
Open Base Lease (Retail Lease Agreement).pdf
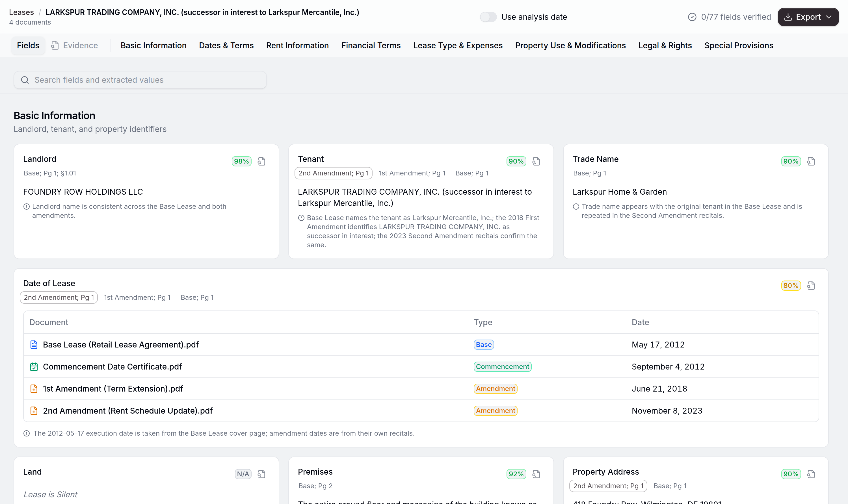click(121, 345)
